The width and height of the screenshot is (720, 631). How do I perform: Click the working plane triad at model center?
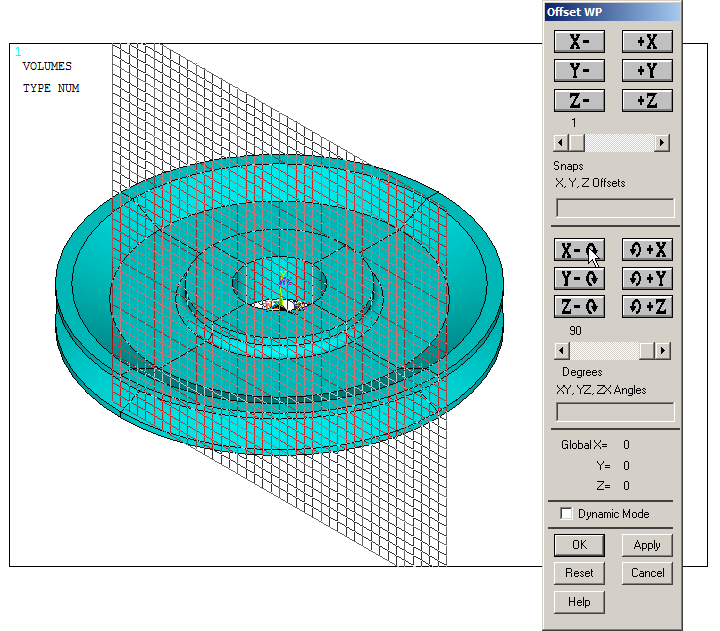tap(283, 289)
